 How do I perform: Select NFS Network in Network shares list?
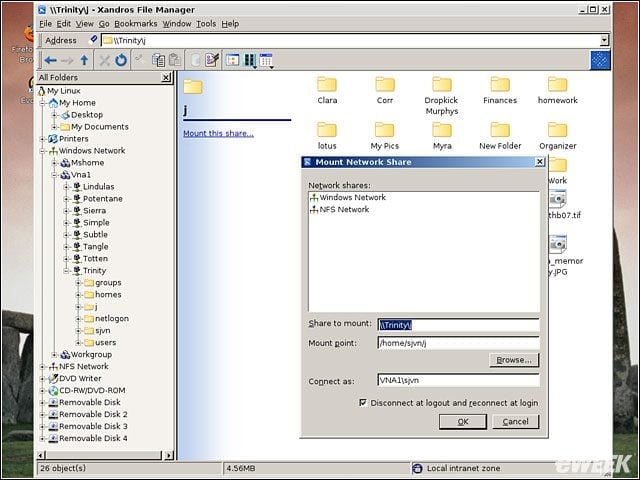[x=340, y=209]
